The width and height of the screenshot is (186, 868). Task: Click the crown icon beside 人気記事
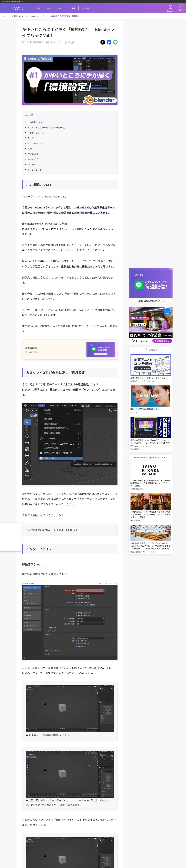(x=146, y=350)
